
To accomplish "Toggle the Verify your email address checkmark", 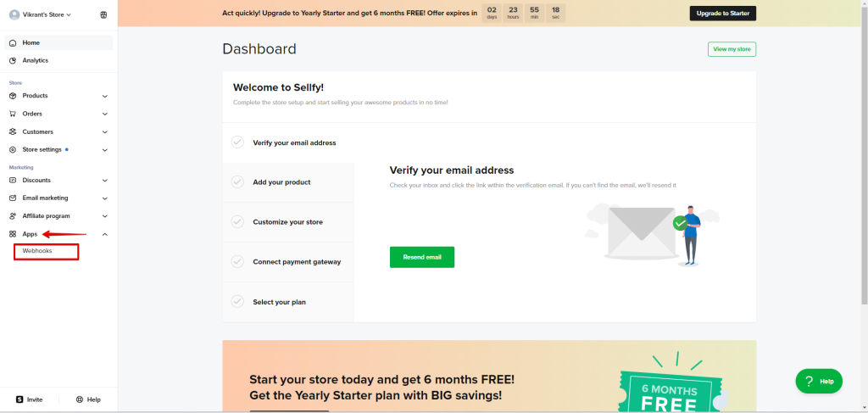I will click(x=237, y=142).
